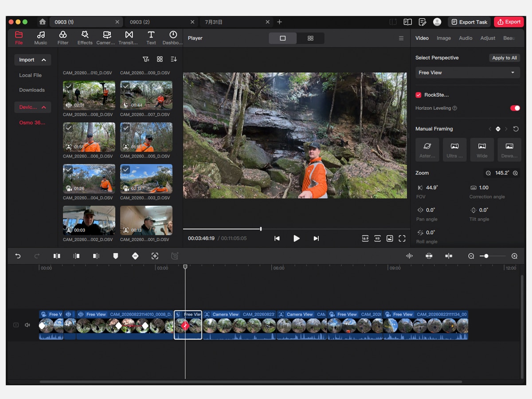Open the Filter panel

(63, 38)
